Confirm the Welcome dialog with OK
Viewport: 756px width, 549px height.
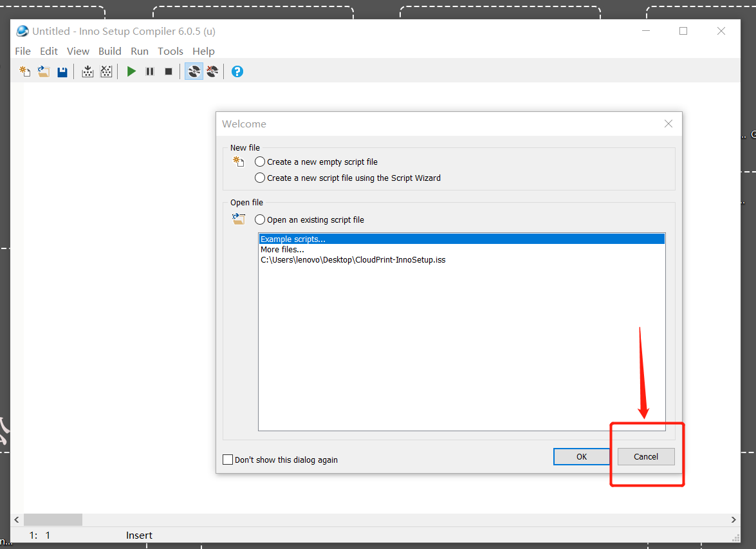pyautogui.click(x=582, y=456)
